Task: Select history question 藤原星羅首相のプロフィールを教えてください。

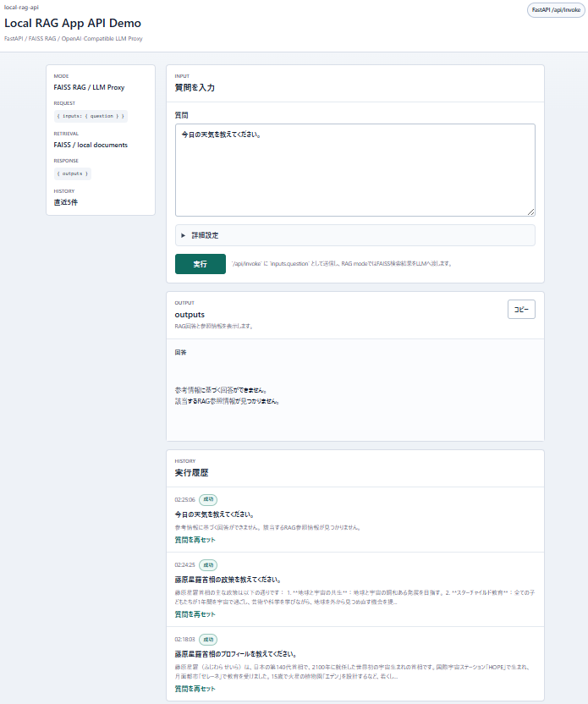Action: (x=236, y=654)
